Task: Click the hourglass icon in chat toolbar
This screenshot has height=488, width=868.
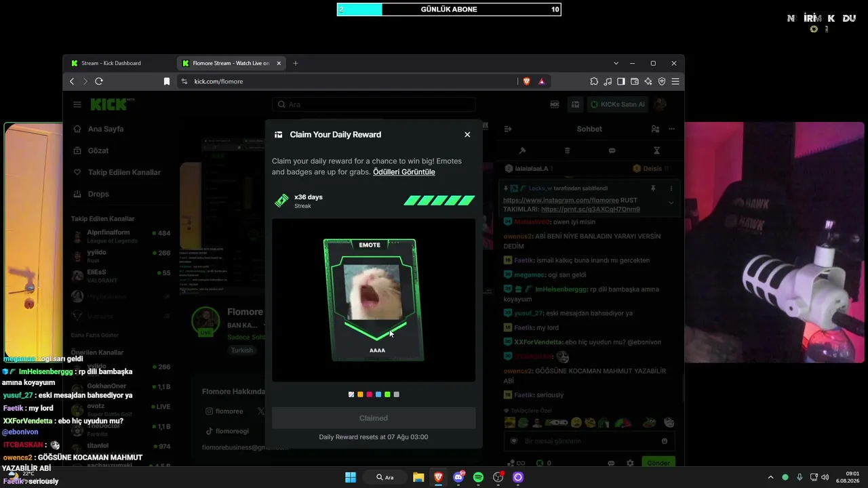Action: pos(656,150)
